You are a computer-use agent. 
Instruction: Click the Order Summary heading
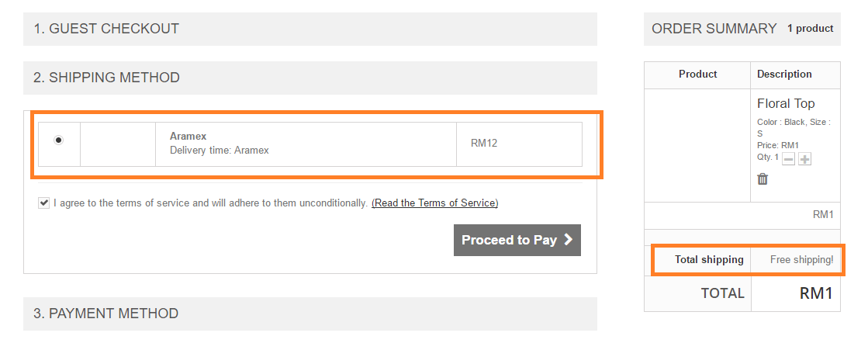click(x=714, y=29)
